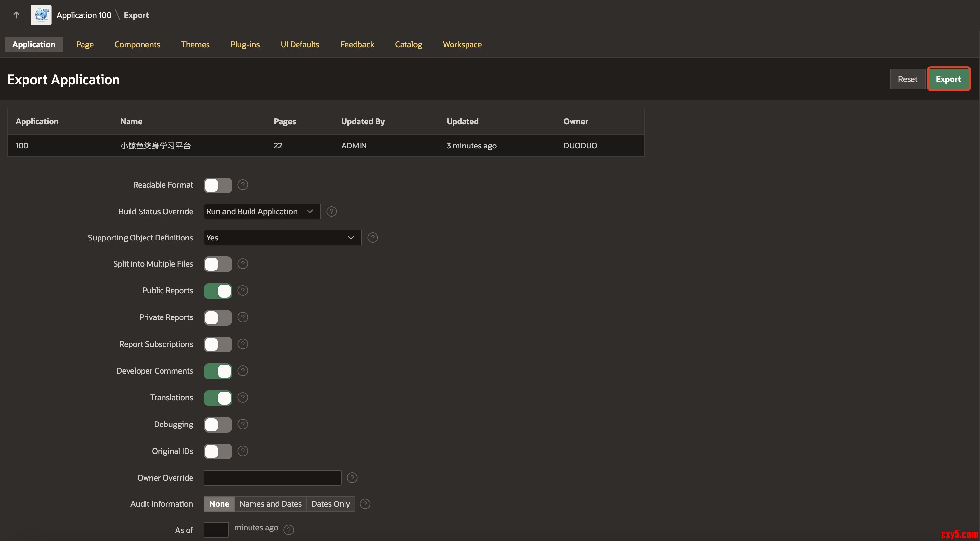Enable the Readable Format switch
Viewport: 980px width, 541px height.
(218, 185)
